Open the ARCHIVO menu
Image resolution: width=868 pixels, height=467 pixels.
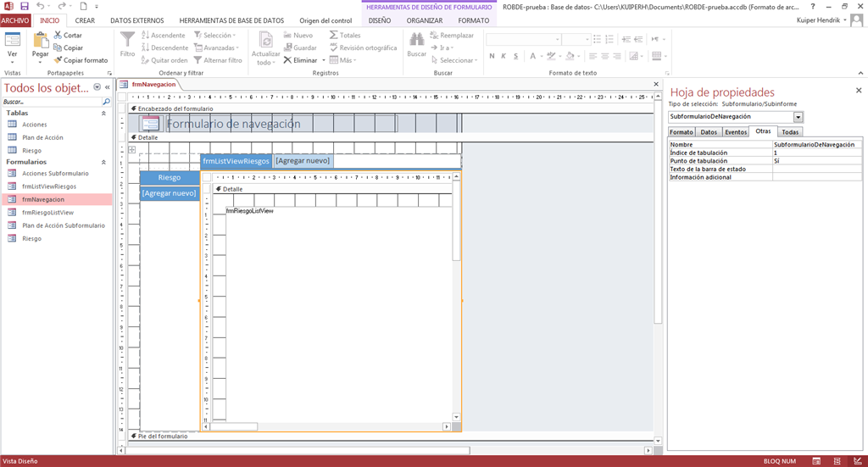15,20
